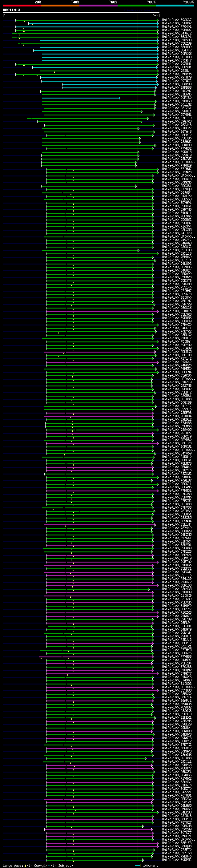This screenshot has height=868, width=197.
Task: Select hit UniRef100_C4ECU8
Action: [177, 813]
